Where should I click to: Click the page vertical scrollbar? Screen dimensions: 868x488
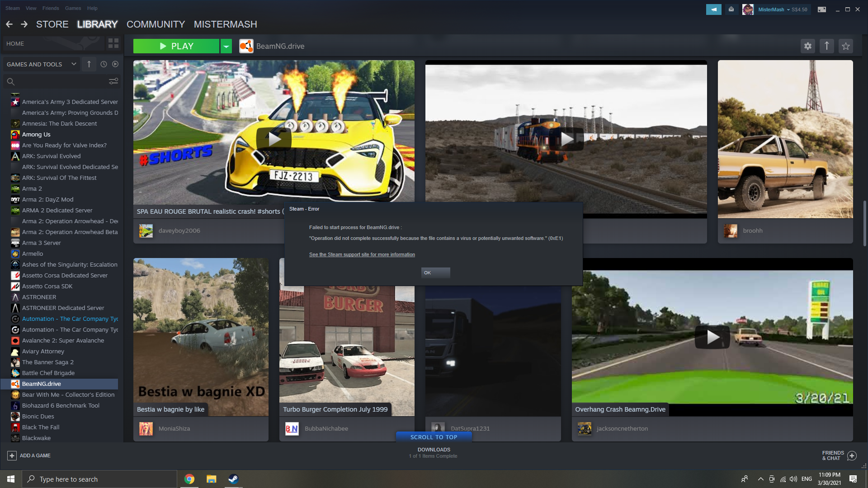pyautogui.click(x=864, y=223)
